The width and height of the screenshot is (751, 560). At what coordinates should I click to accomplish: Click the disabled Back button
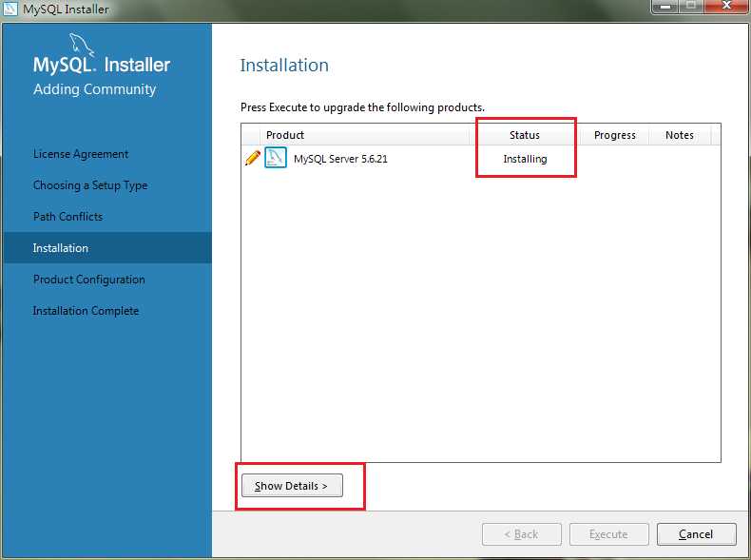pos(522,534)
